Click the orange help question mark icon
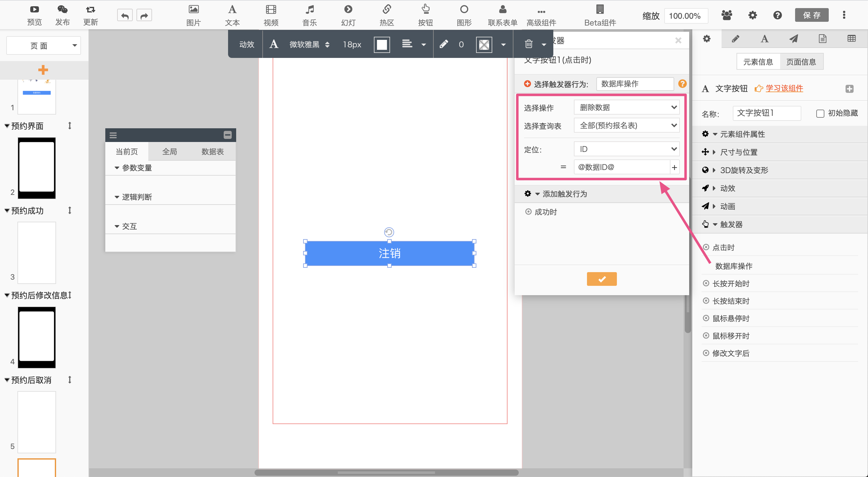 point(682,83)
